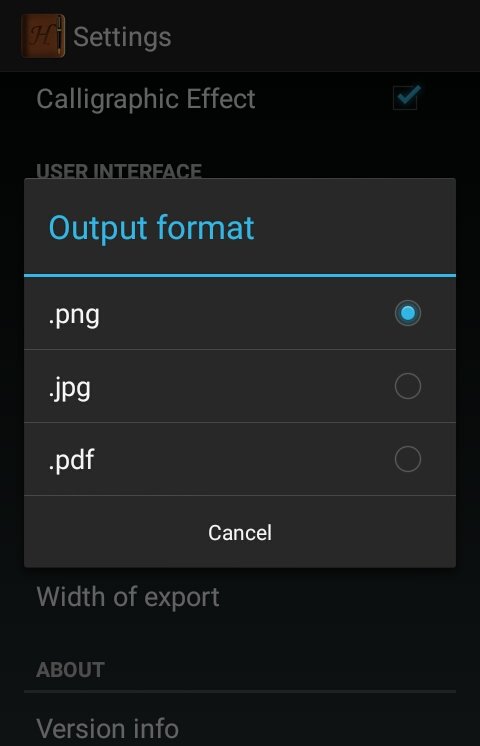Tap the ABOUT section header
The height and width of the screenshot is (746, 480).
(70, 670)
